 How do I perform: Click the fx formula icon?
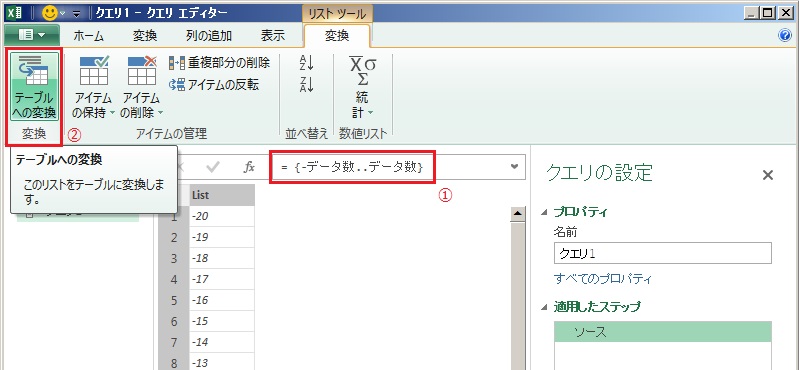(249, 167)
